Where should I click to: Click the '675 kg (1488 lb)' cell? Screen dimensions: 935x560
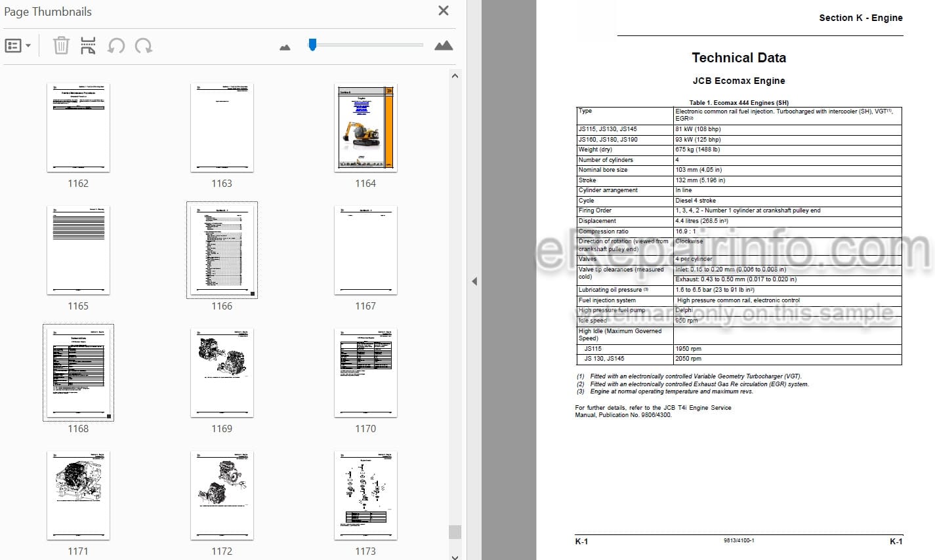(x=787, y=150)
